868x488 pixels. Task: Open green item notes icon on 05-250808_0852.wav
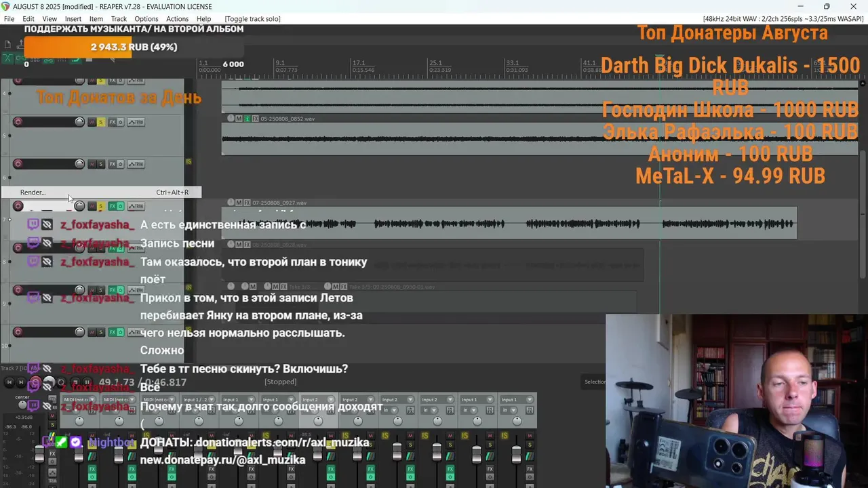(x=247, y=119)
